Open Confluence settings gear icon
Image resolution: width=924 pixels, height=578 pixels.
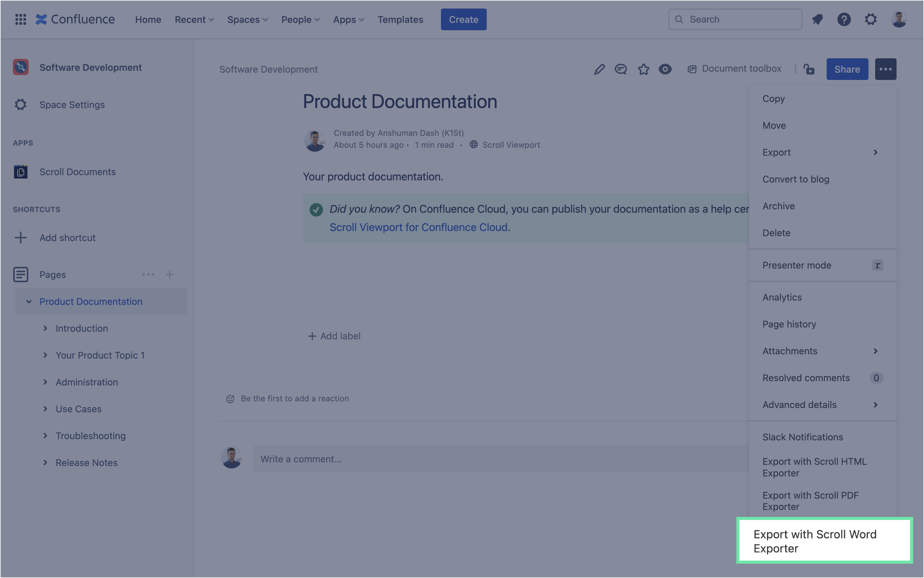point(871,19)
